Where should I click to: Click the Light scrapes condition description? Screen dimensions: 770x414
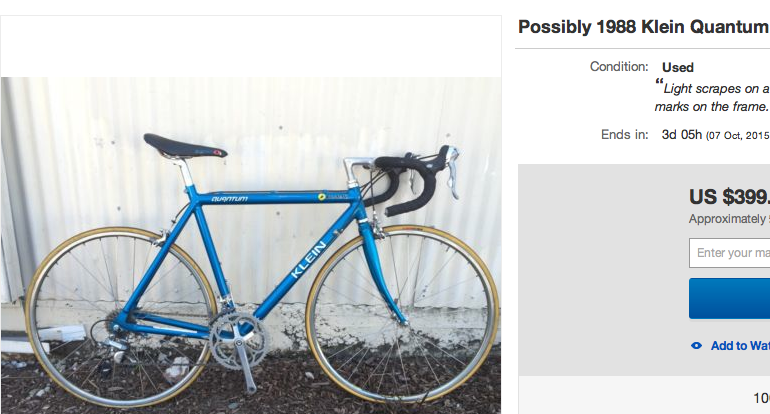point(712,97)
